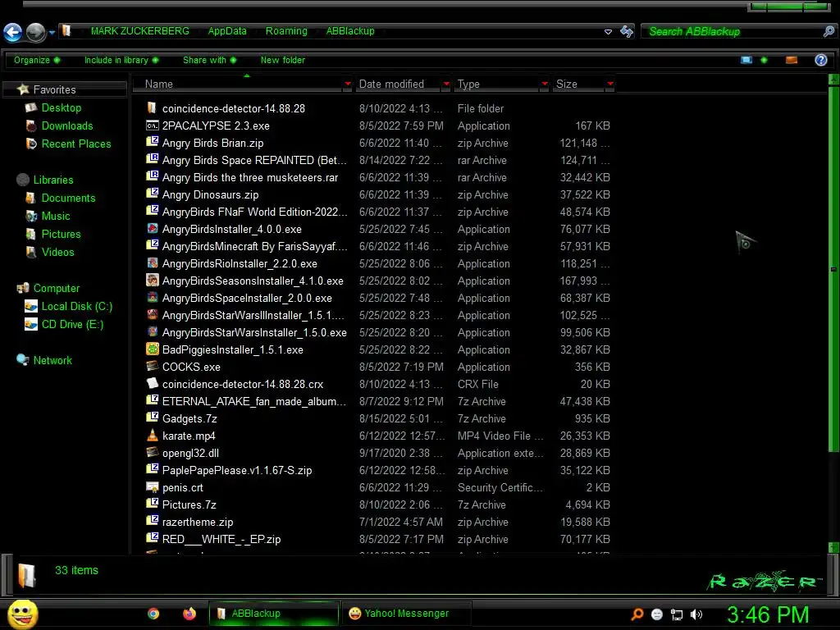840x630 pixels.
Task: Click the Forward navigation arrow button
Action: click(36, 32)
